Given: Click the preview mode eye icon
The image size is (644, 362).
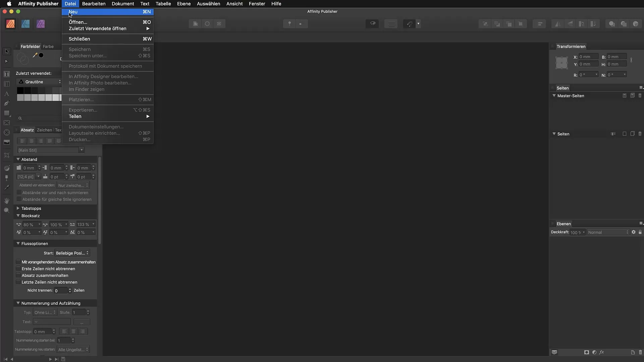Looking at the screenshot, I should (x=373, y=24).
